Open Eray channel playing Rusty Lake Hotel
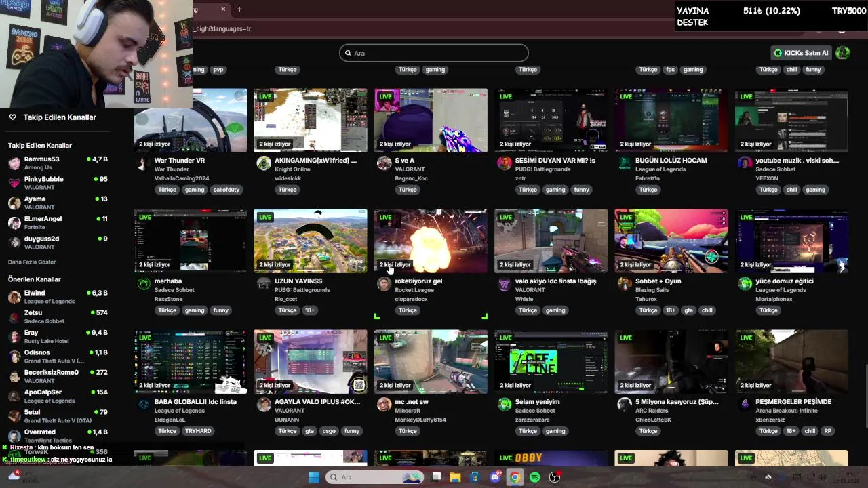 coord(58,336)
